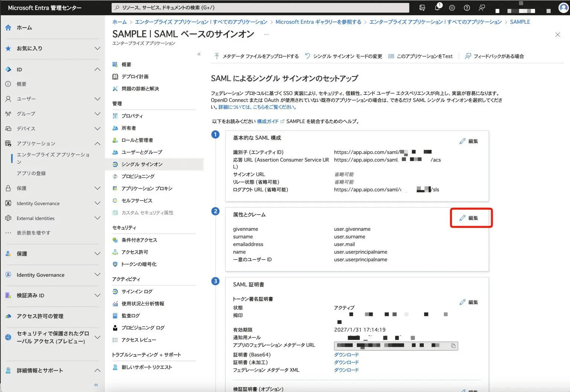Click the search resources input field
Viewport: 570px width, 392px height.
261,7
